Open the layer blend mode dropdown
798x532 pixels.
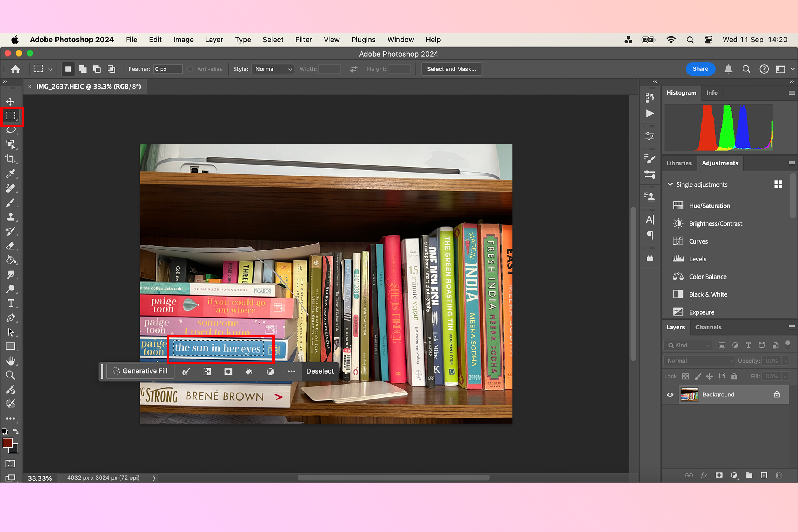(699, 361)
